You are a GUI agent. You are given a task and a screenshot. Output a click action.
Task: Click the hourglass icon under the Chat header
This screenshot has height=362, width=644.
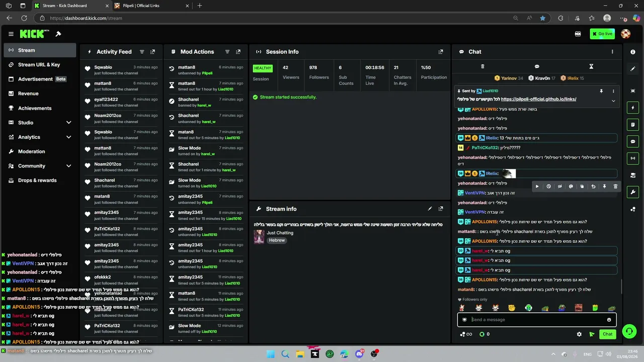(591, 66)
